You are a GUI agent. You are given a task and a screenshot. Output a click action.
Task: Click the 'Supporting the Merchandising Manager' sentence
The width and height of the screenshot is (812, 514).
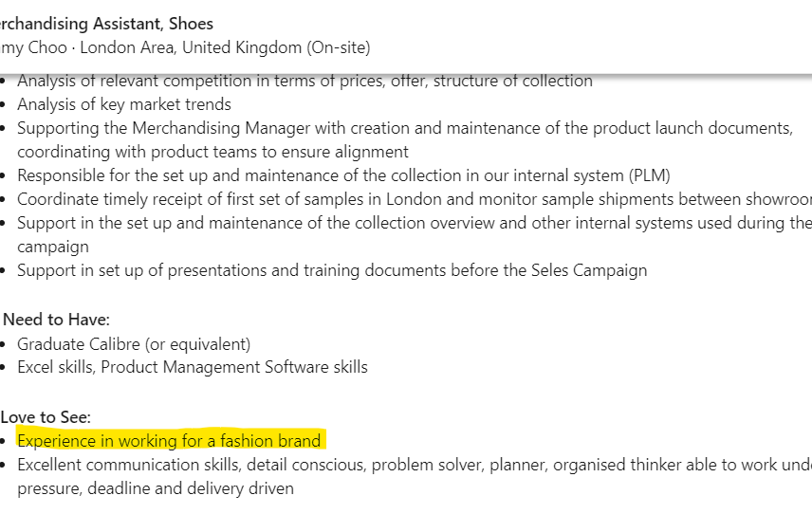[405, 128]
